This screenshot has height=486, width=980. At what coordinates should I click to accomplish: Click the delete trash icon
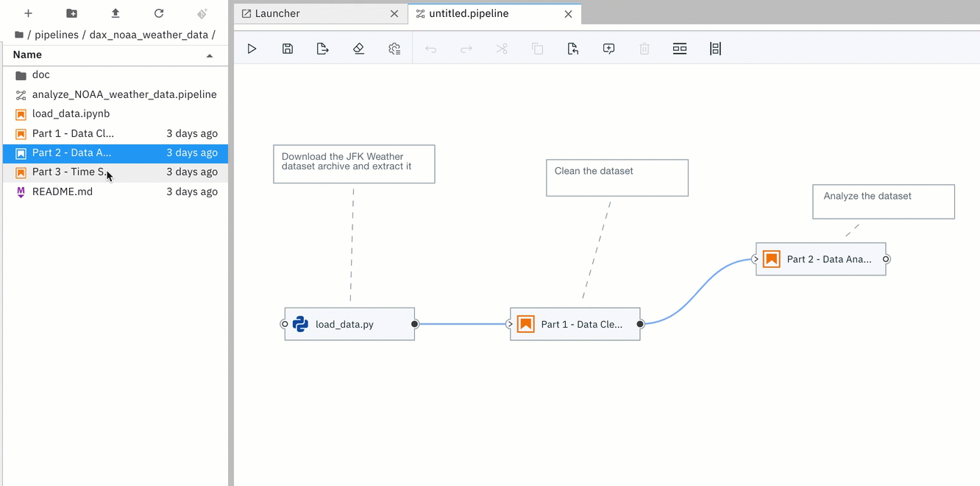[645, 49]
